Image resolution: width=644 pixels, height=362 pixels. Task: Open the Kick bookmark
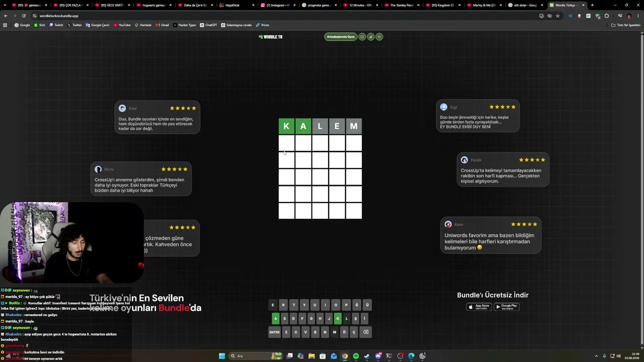coord(39,25)
